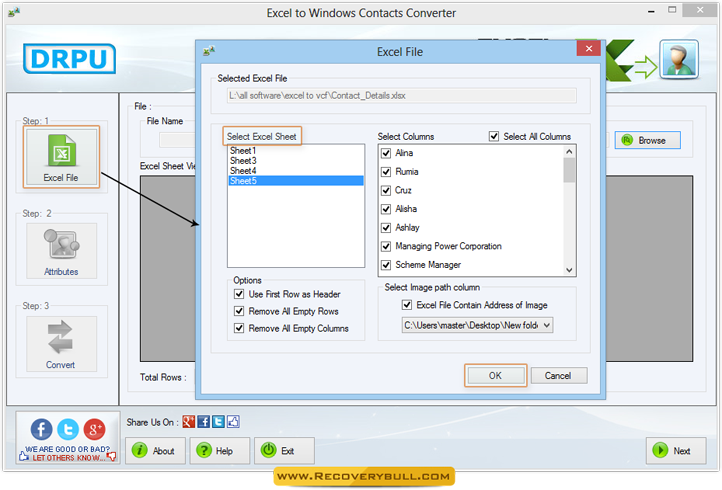Maximize the main converter window

point(672,10)
